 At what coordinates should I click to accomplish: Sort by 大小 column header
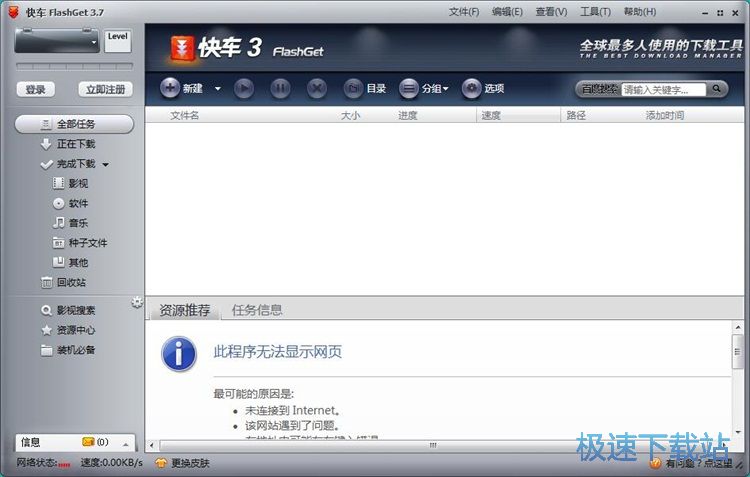(x=350, y=115)
